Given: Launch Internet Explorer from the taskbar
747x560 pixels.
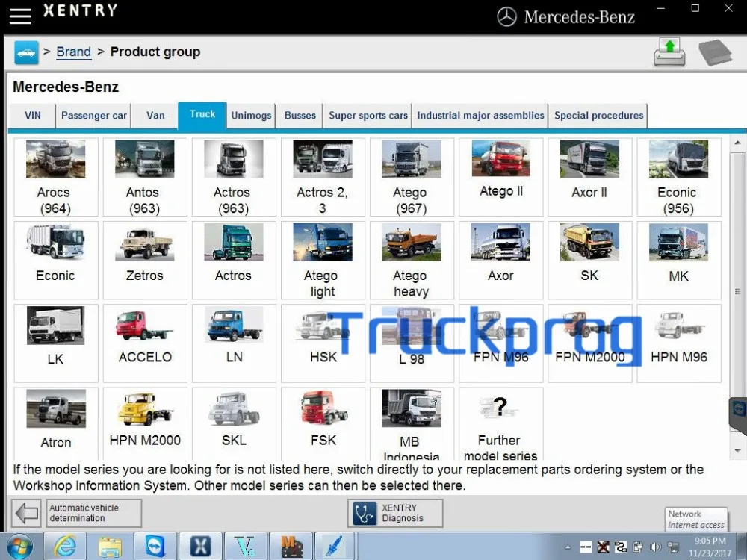Looking at the screenshot, I should [65, 547].
